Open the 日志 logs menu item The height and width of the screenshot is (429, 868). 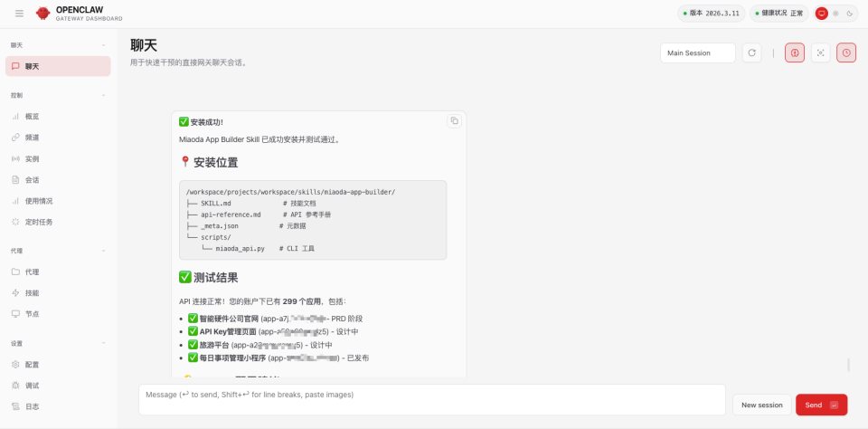(32, 407)
